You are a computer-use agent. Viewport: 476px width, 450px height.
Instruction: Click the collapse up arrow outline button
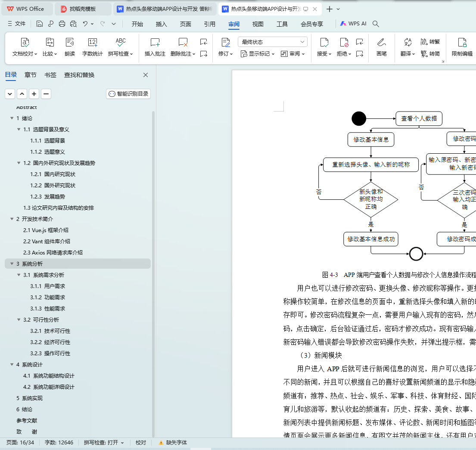tap(22, 94)
